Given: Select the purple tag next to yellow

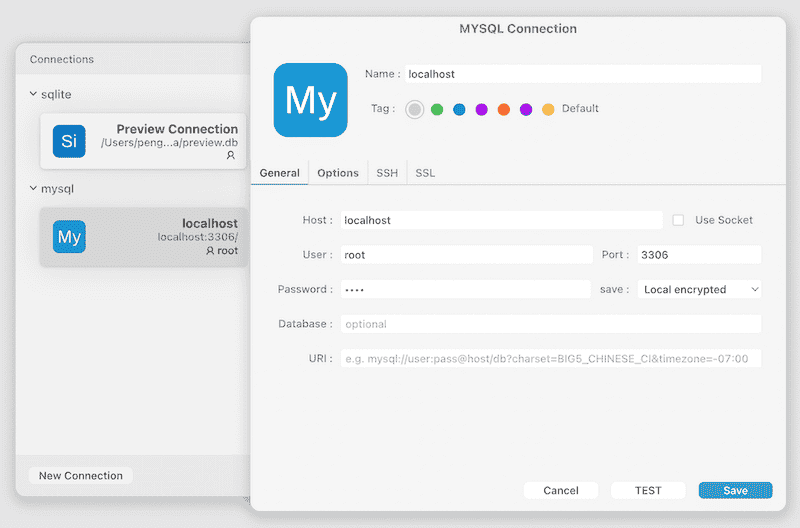Looking at the screenshot, I should (526, 109).
